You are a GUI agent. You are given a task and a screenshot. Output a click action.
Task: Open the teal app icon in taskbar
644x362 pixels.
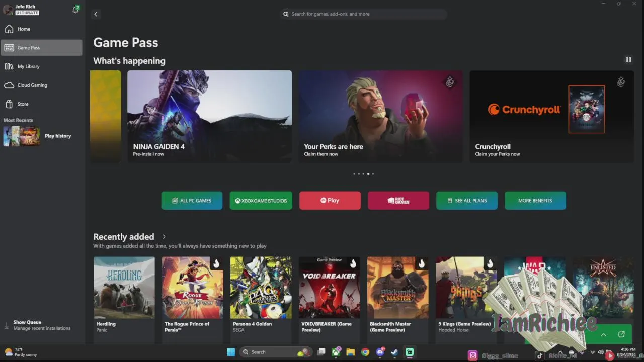pos(410,352)
